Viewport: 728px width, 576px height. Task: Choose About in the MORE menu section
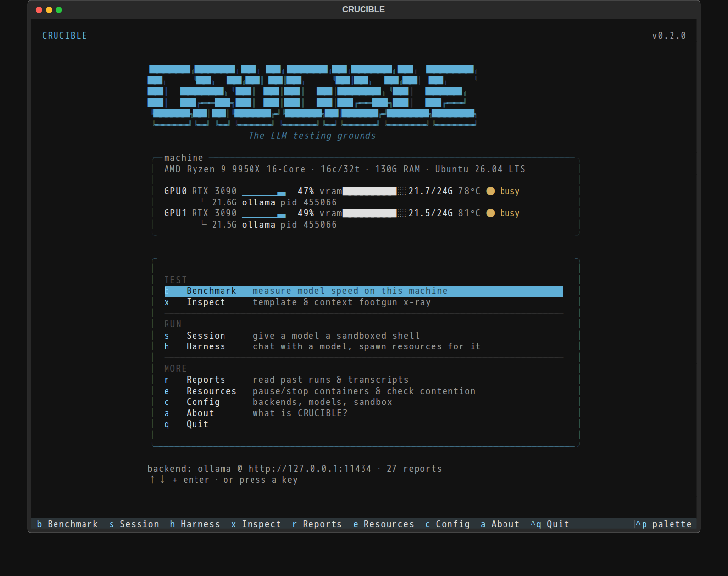[364, 413]
